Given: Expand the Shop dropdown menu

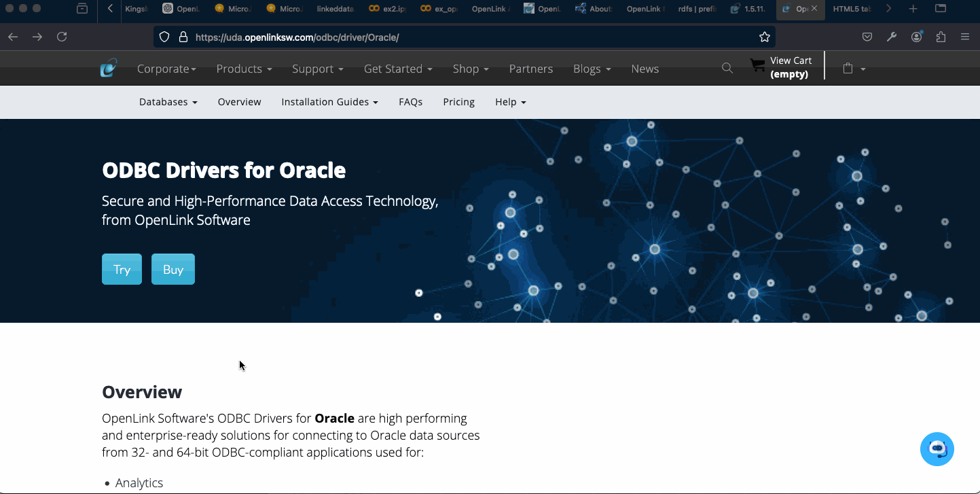Looking at the screenshot, I should (471, 69).
